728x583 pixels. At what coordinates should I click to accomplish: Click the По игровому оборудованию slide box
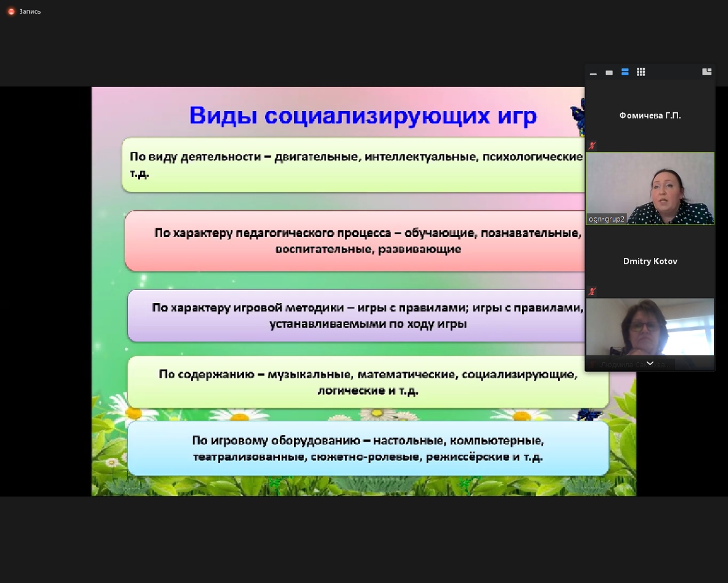(368, 449)
